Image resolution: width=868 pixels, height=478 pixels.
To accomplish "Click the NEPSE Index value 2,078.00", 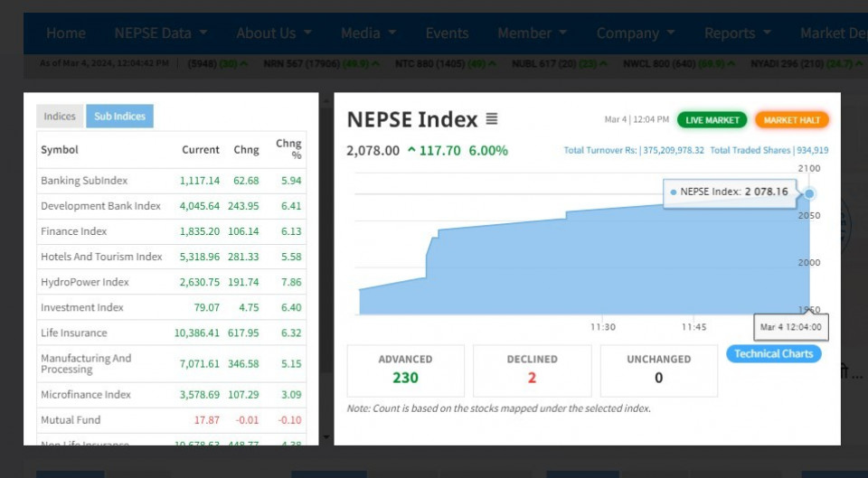I will (373, 151).
